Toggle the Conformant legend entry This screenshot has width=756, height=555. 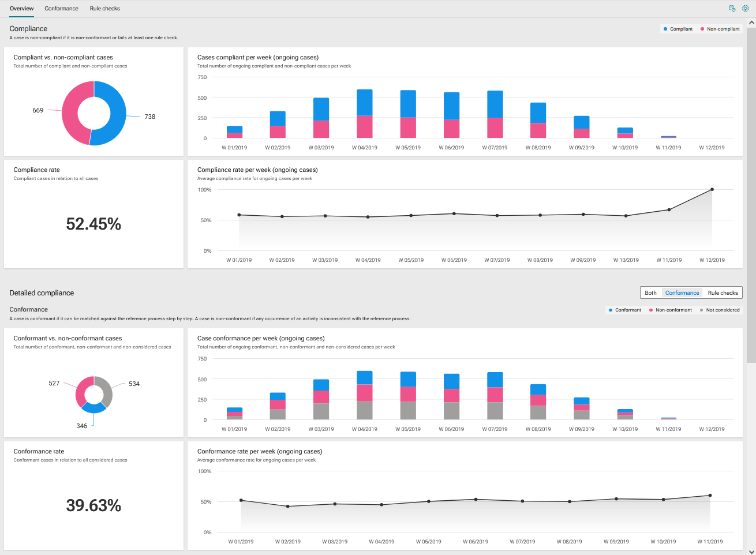pyautogui.click(x=624, y=310)
